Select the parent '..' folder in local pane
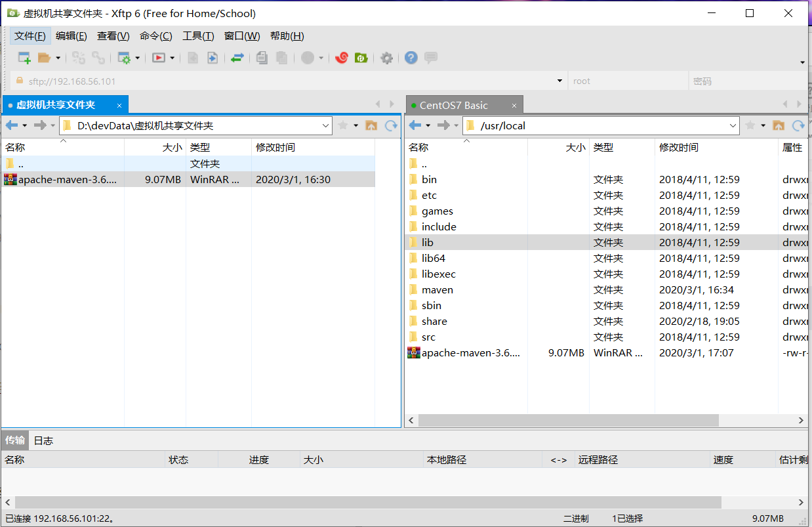The width and height of the screenshot is (812, 527). (189, 163)
